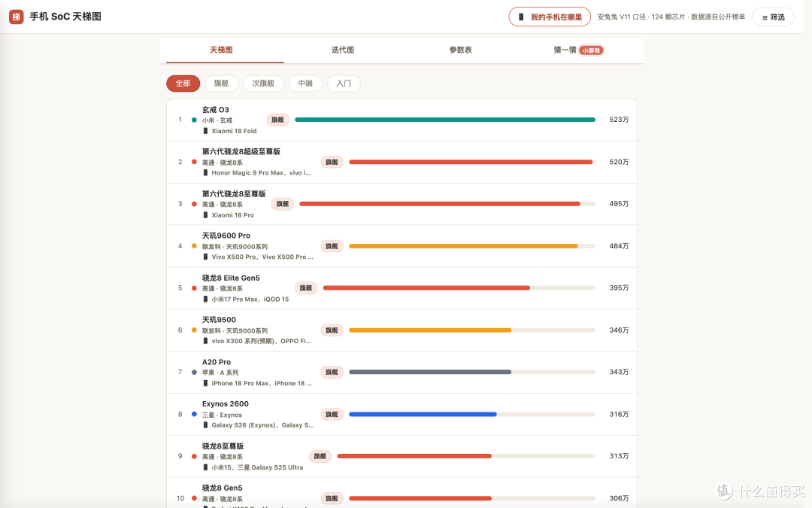This screenshot has width=812, height=508.
Task: Click the 旗舰 badge in 玄戒 O3 row
Action: pos(277,120)
